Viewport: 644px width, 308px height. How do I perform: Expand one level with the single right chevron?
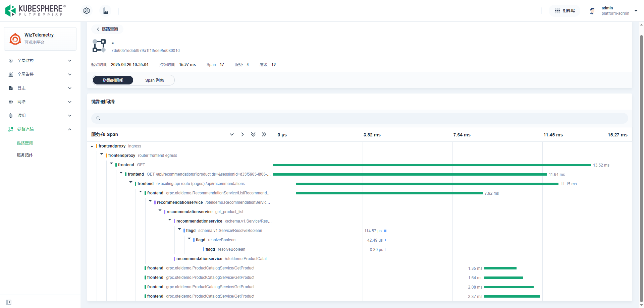(243, 134)
